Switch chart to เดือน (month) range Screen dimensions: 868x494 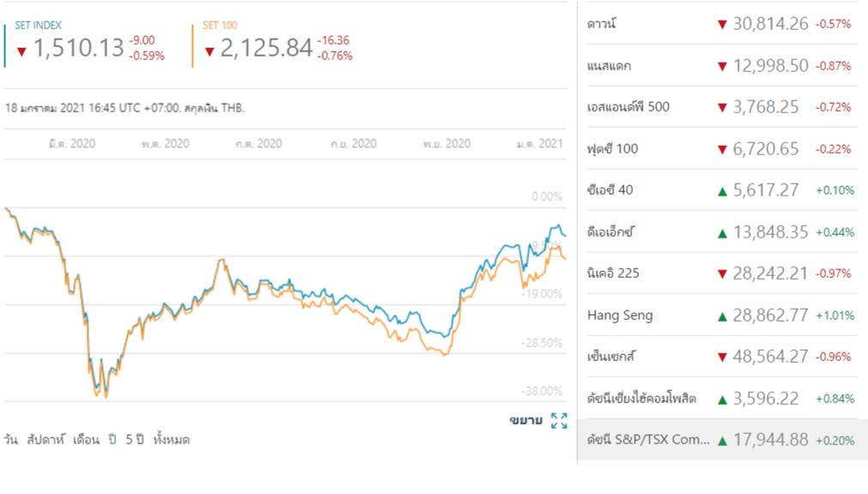(86, 440)
